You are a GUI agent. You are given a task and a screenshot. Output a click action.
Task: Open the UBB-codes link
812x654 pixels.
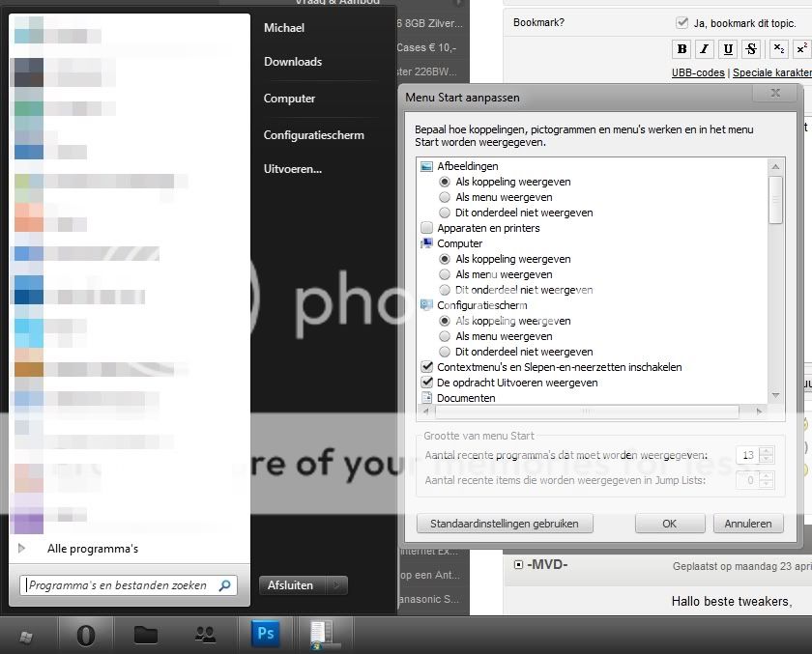(x=698, y=73)
